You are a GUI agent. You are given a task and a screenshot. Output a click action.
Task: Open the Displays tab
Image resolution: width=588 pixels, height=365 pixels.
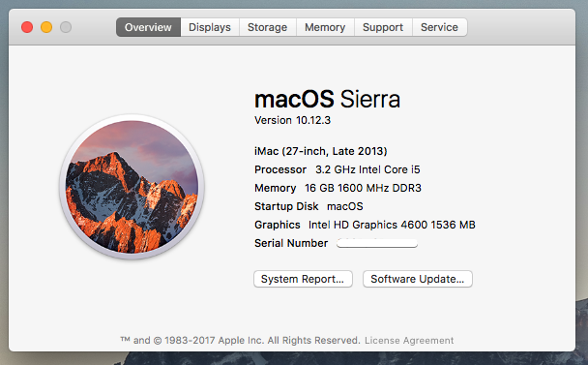click(x=210, y=27)
